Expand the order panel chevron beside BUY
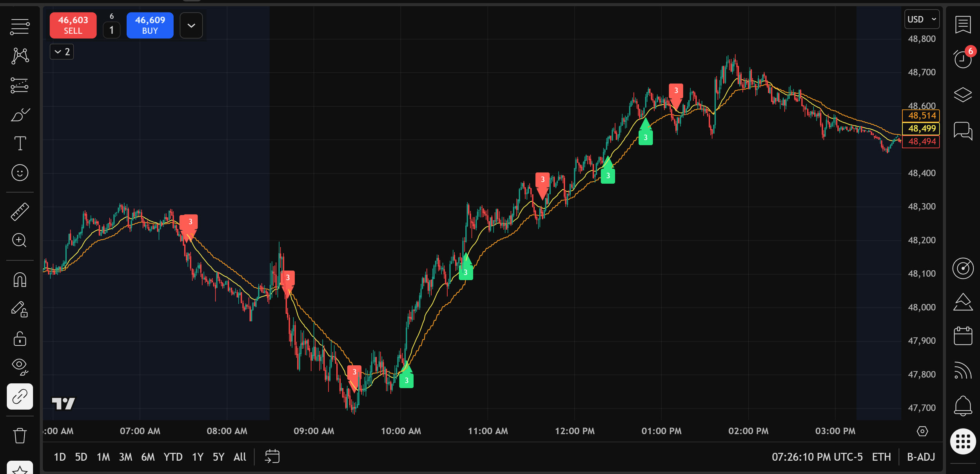Image resolution: width=980 pixels, height=474 pixels. [191, 25]
